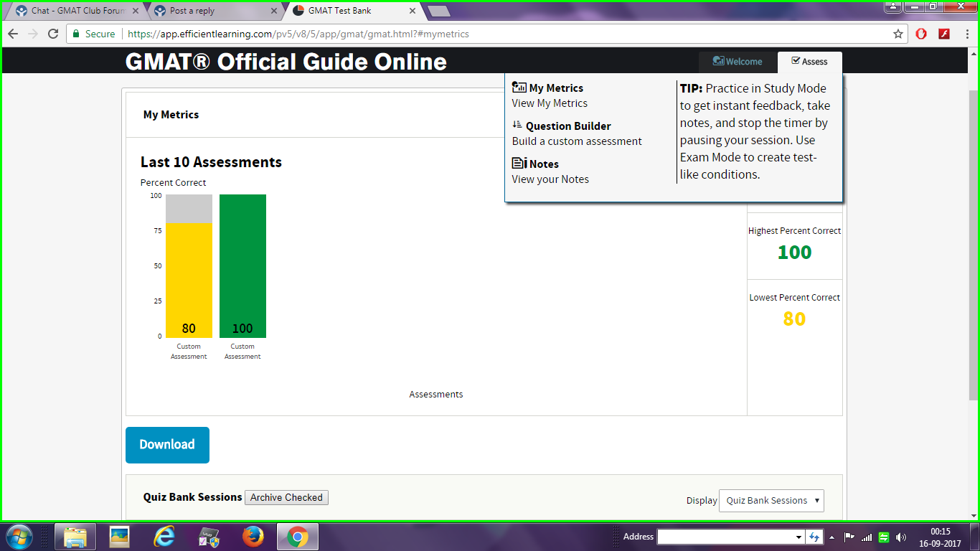This screenshot has height=551, width=980.
Task: Click the Assess tab
Action: pos(809,62)
